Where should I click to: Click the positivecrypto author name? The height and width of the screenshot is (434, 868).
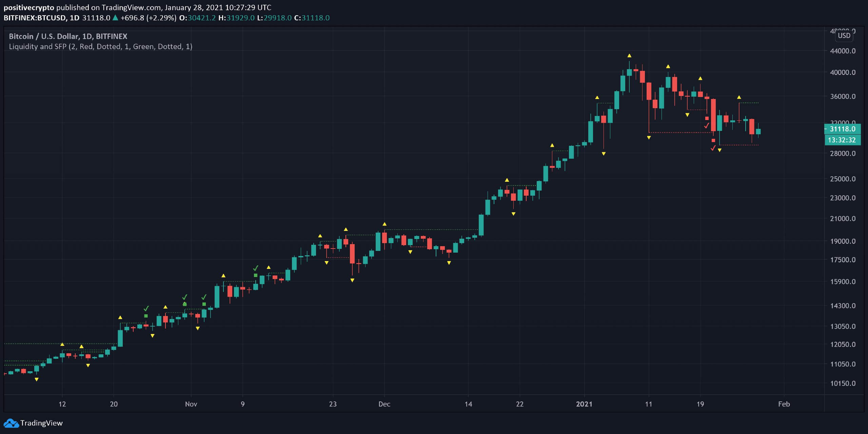[29, 7]
